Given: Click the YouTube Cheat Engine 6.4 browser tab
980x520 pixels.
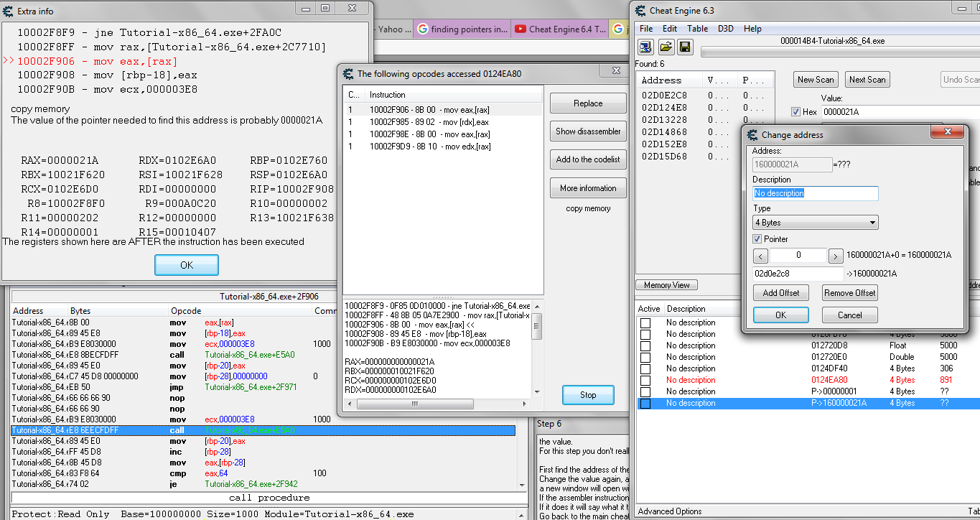Looking at the screenshot, I should 559,29.
